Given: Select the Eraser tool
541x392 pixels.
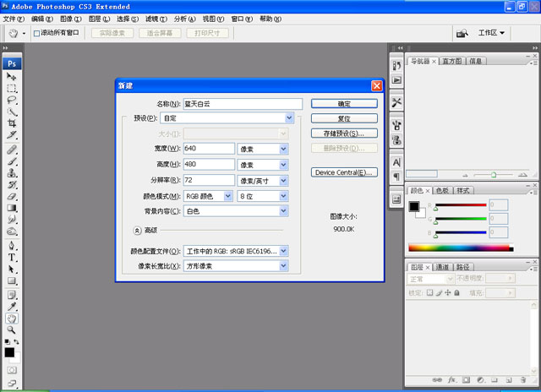Looking at the screenshot, I should (x=12, y=196).
